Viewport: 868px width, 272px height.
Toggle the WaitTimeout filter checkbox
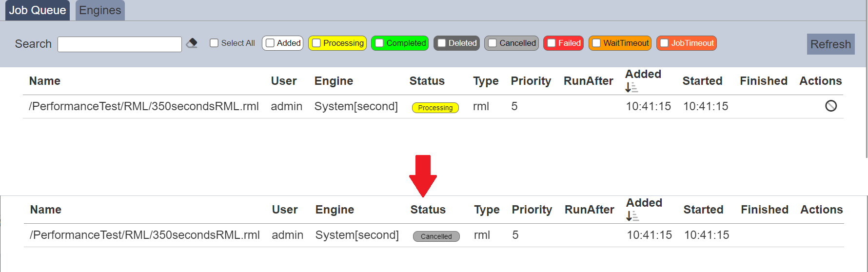(x=596, y=43)
